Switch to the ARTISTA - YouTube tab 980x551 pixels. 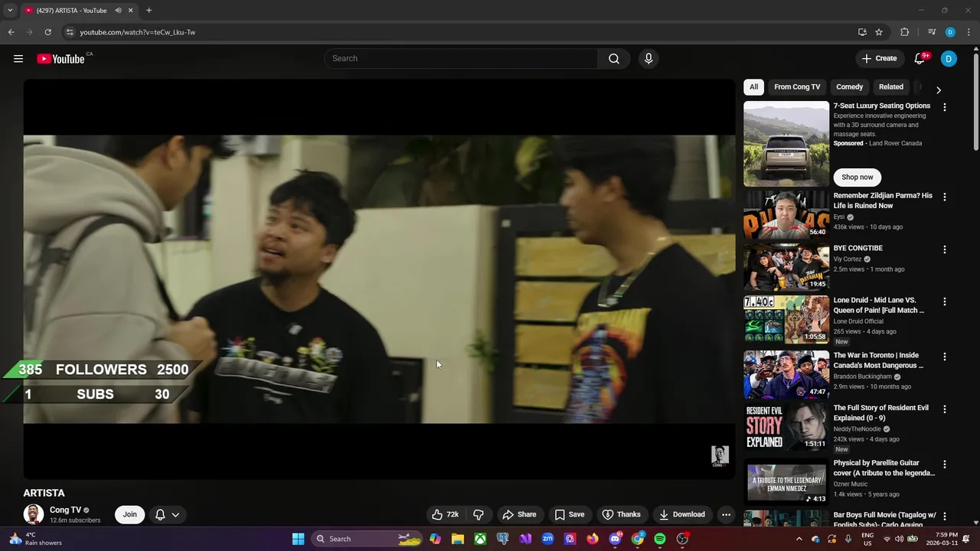pos(72,10)
